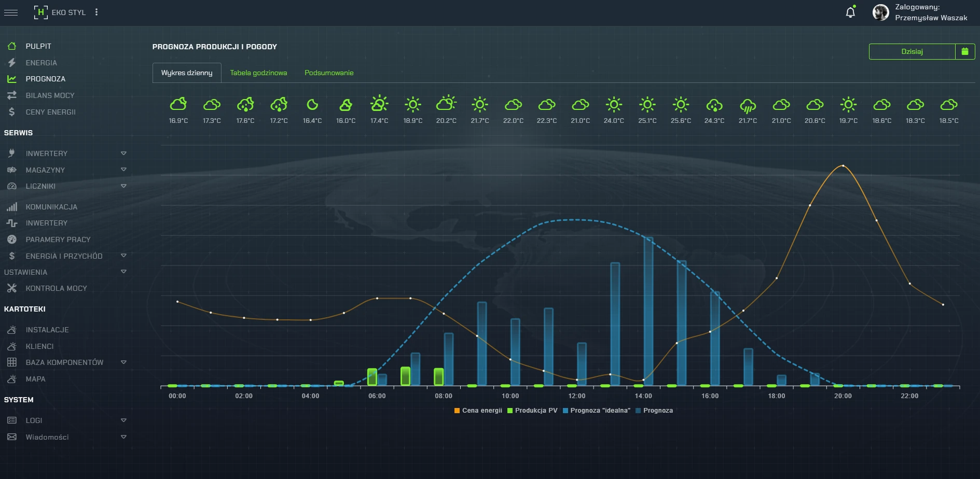Click the EKO STYL logo icon
The width and height of the screenshot is (980, 479).
[x=40, y=12]
